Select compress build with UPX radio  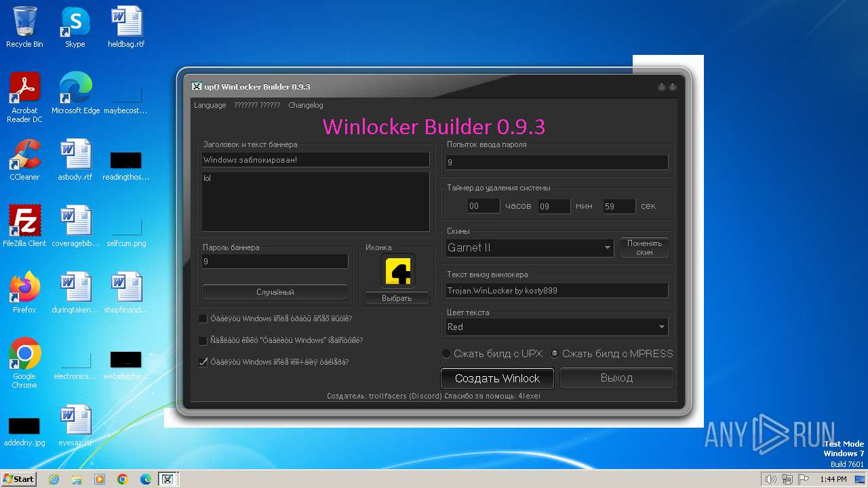click(446, 354)
